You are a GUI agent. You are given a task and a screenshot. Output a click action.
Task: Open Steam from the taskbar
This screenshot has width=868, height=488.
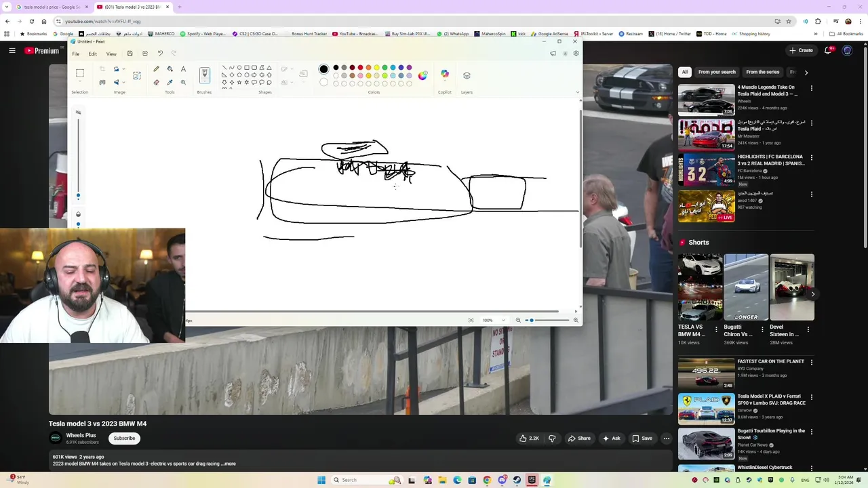point(517,480)
